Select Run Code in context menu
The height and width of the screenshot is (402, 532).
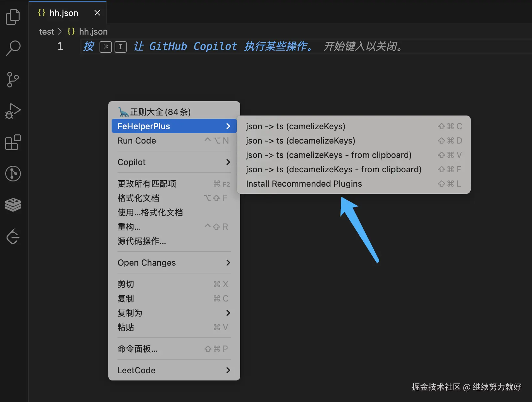coord(174,141)
